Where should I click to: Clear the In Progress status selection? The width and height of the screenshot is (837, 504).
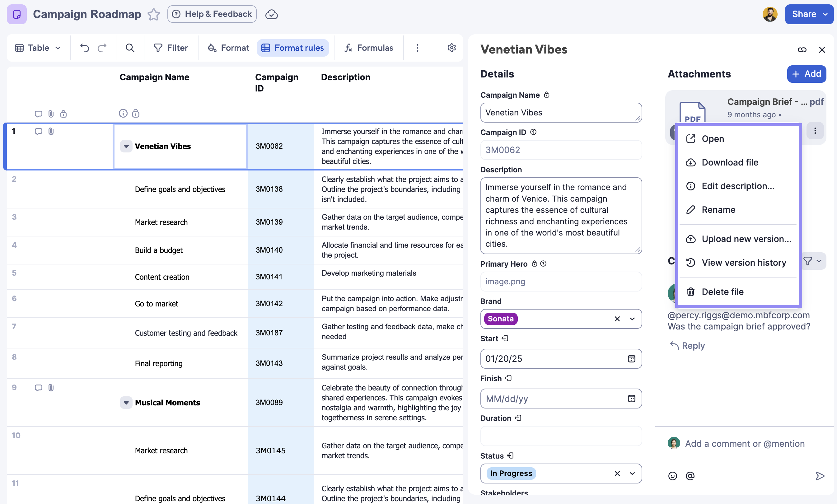pyautogui.click(x=617, y=474)
